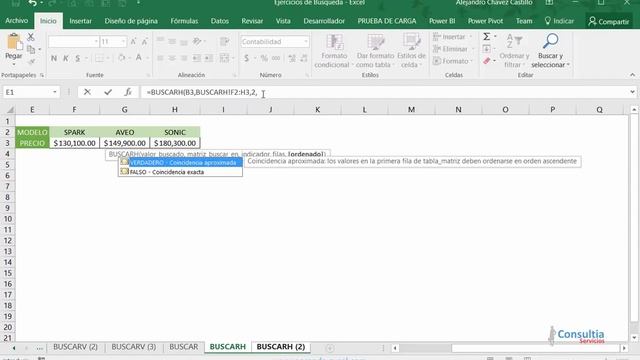Viewport: 640px width, 360px height.
Task: Click the increase font size icon
Action: click(x=133, y=42)
